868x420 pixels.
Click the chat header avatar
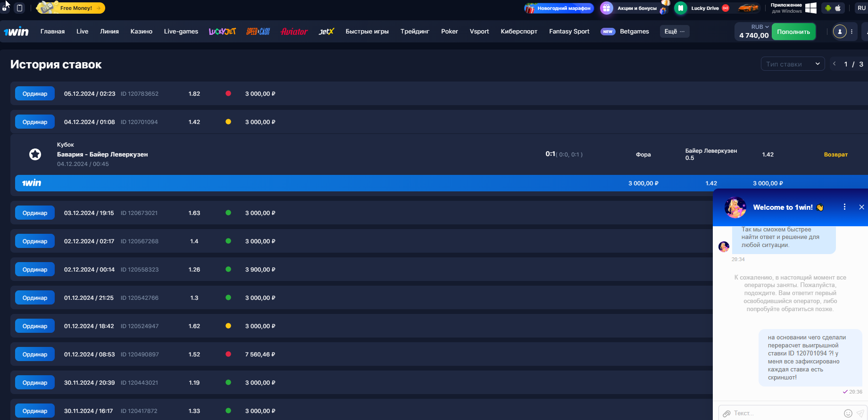coord(735,207)
